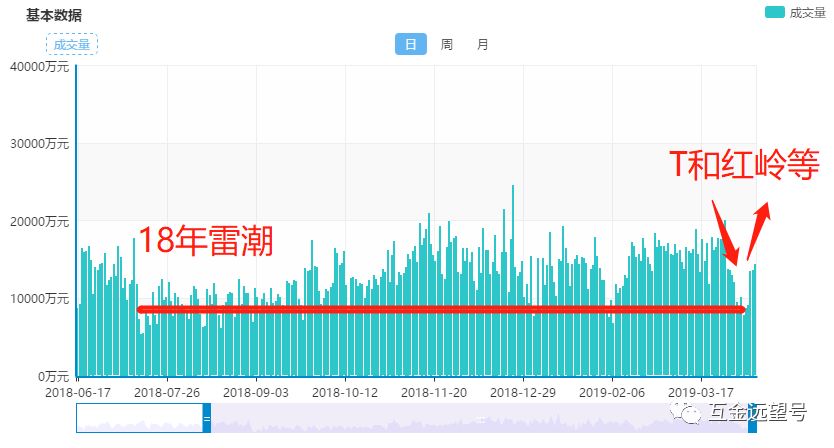Click the 10000万元 y-axis label
This screenshot has width=834, height=448.
39,299
